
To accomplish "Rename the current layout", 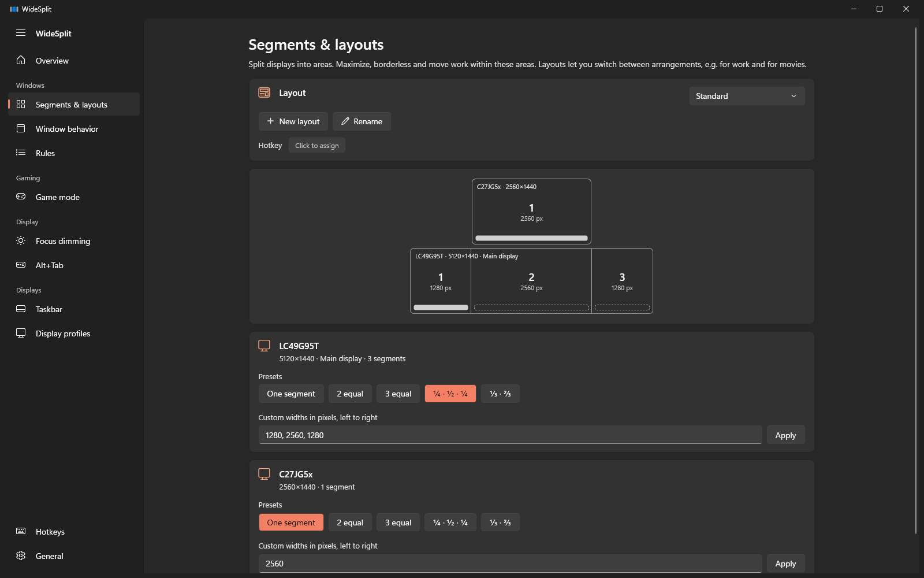I will (362, 121).
